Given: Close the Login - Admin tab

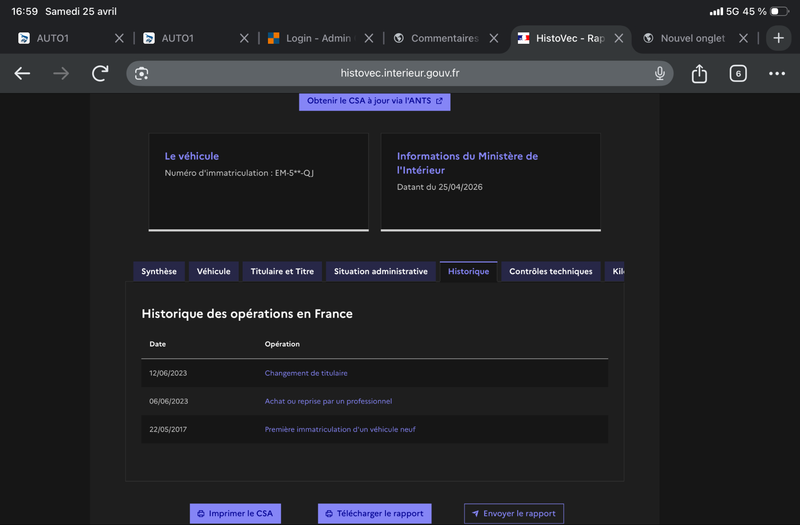Looking at the screenshot, I should point(369,38).
